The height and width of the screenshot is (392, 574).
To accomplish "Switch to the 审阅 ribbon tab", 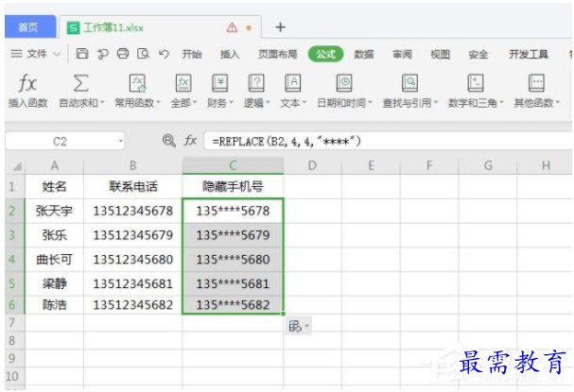I will (x=402, y=54).
